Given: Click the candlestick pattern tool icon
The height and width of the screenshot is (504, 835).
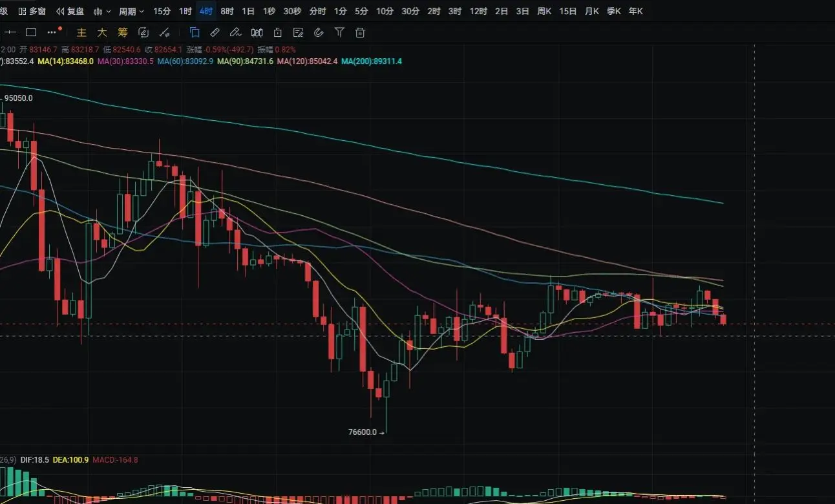Looking at the screenshot, I should [257, 32].
